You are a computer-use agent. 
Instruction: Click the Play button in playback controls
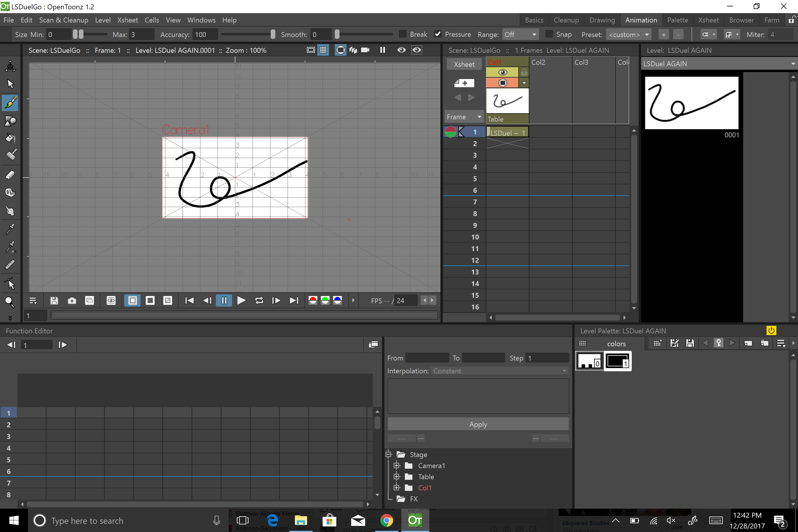click(241, 300)
